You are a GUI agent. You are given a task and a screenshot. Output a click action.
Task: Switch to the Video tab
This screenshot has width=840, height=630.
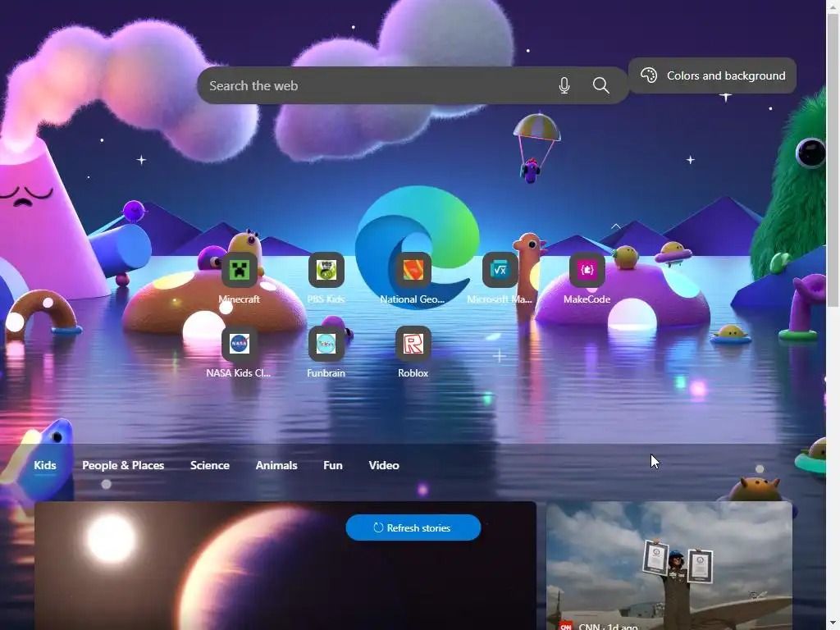[384, 466]
